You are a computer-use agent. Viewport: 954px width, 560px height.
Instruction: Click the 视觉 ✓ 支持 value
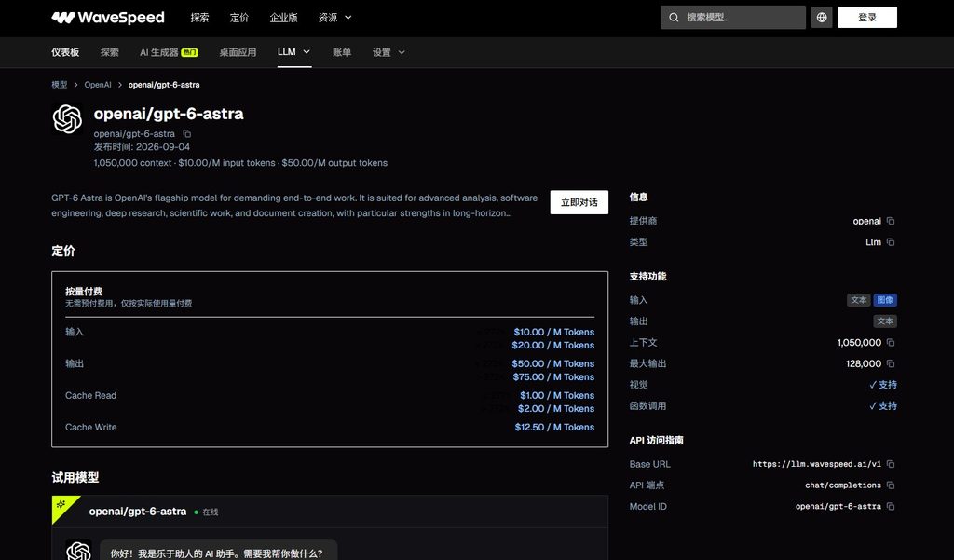point(883,385)
